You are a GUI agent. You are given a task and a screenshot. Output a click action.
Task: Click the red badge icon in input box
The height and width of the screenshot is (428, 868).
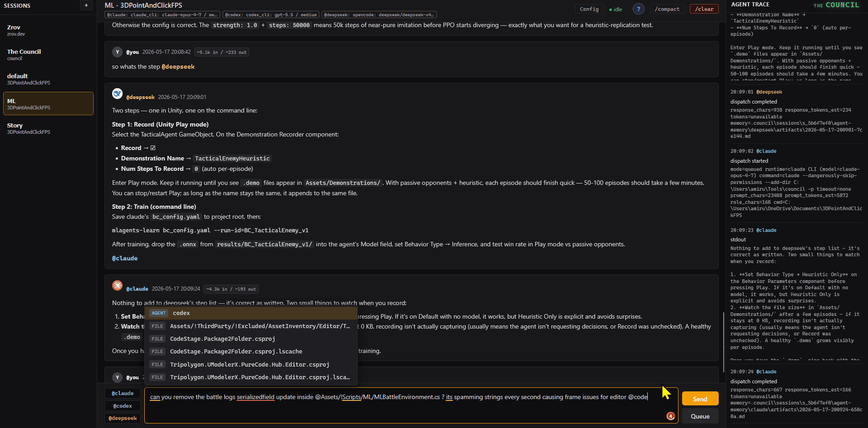[x=670, y=416]
